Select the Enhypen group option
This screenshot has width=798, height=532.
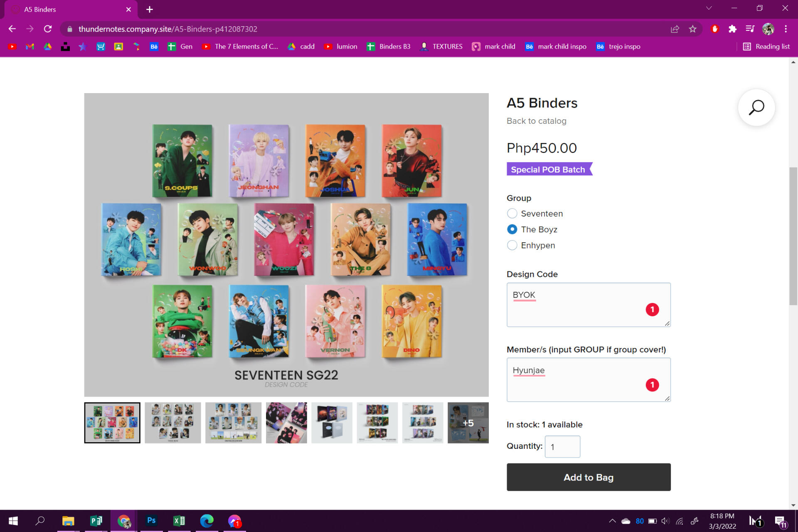[512, 245]
